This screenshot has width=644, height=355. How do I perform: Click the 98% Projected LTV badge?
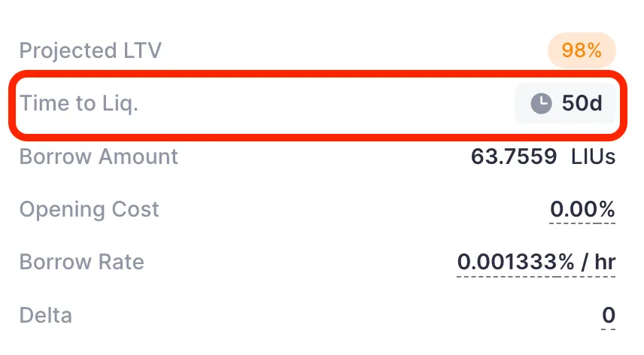coord(582,50)
